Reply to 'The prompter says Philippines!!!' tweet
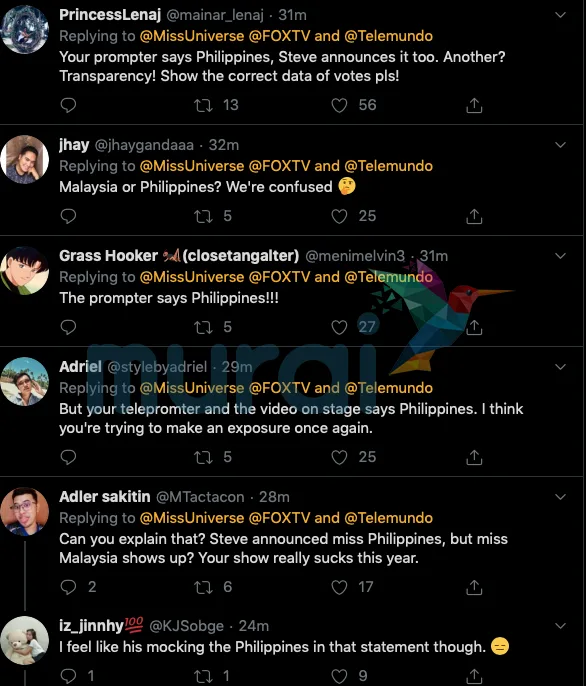The height and width of the screenshot is (686, 586). pyautogui.click(x=68, y=327)
